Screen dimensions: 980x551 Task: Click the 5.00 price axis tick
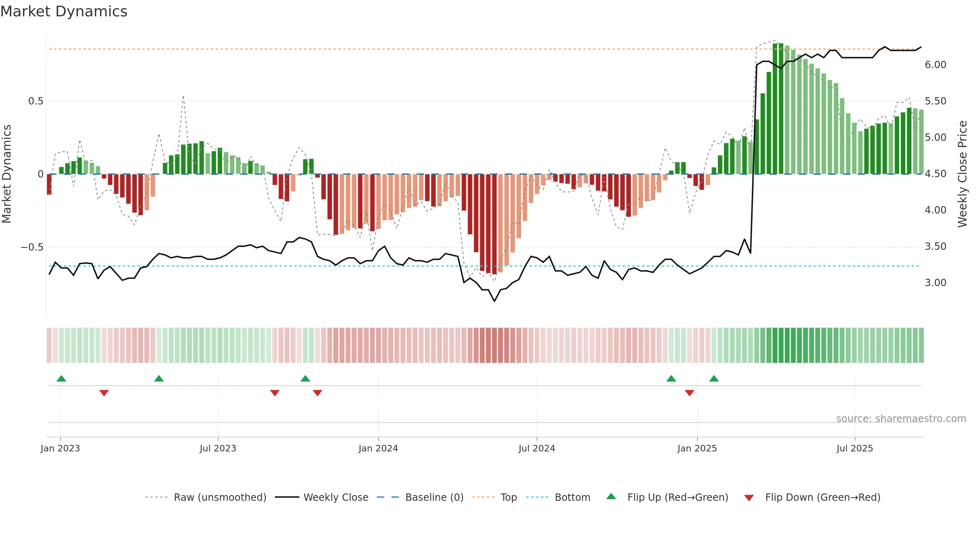(935, 137)
